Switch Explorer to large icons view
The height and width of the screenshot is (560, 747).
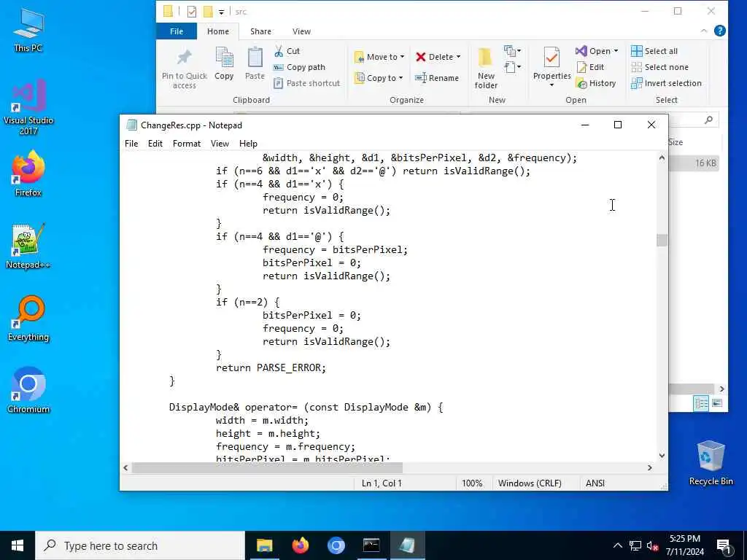[717, 403]
